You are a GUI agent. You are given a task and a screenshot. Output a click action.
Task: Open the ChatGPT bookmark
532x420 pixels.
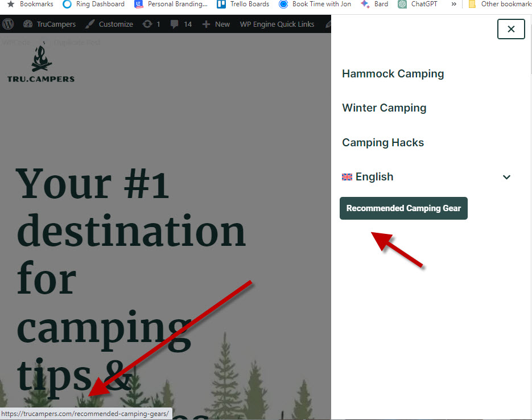click(418, 4)
